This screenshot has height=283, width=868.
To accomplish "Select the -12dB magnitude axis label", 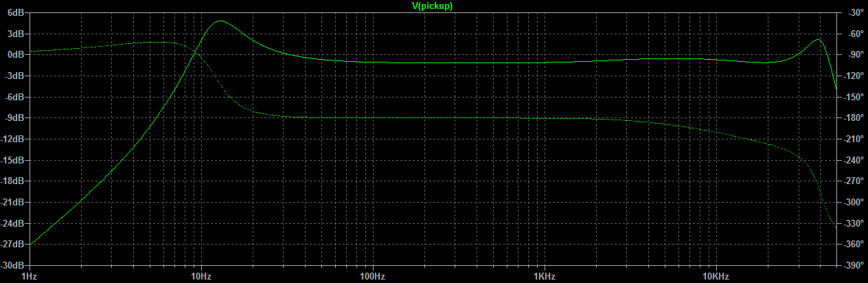I will pos(13,139).
